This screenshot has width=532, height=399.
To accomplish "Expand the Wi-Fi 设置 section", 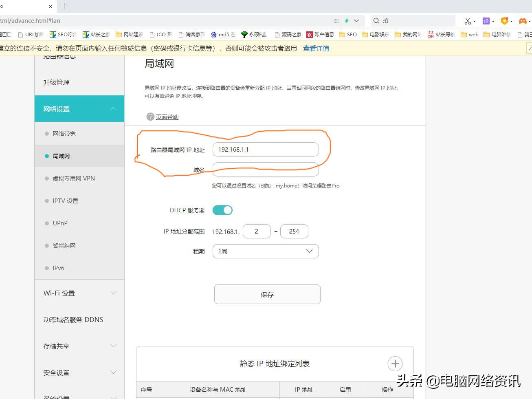I will click(79, 293).
